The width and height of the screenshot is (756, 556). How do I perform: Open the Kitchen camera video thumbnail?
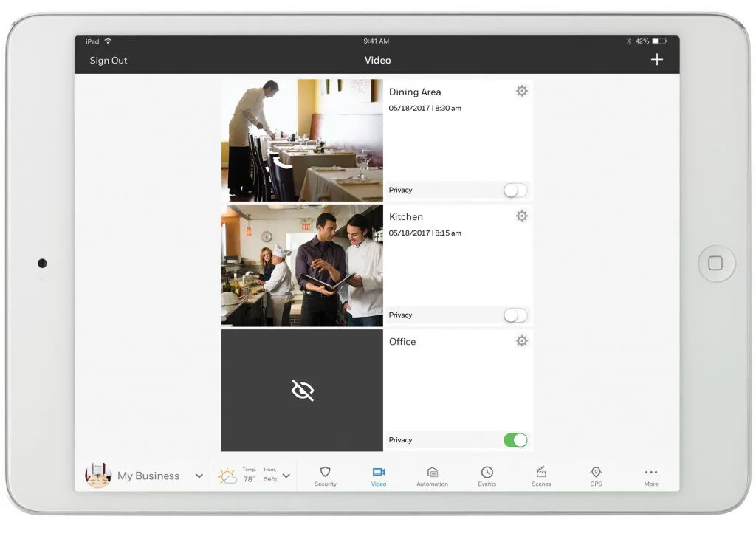302,265
